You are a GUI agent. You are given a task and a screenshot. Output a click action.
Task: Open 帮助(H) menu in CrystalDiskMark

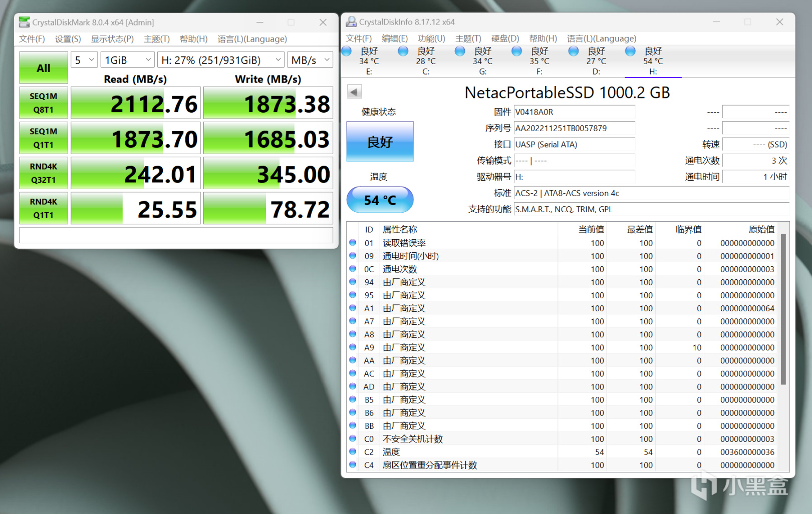click(x=194, y=39)
